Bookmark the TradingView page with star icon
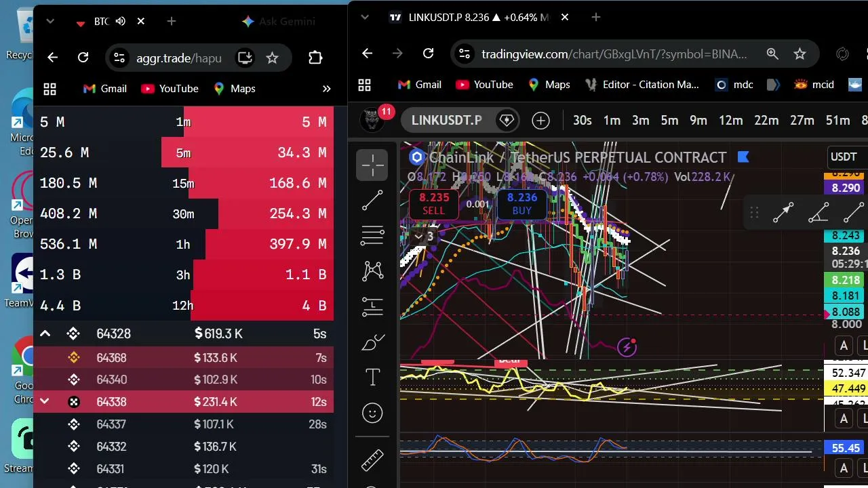 pos(800,54)
